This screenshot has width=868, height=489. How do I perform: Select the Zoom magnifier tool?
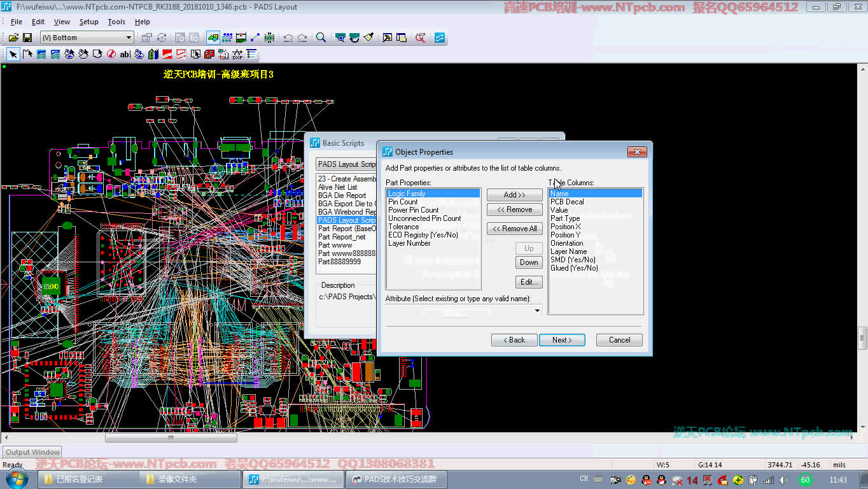pyautogui.click(x=321, y=38)
